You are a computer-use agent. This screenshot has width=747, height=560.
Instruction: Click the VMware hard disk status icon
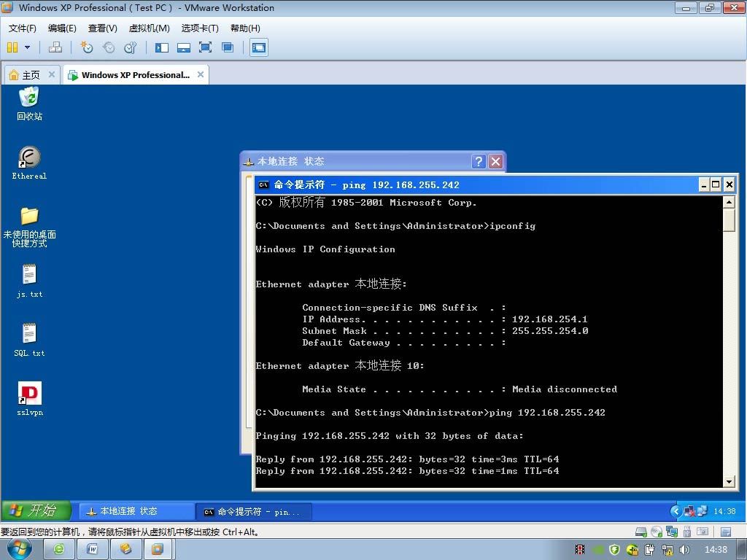[641, 532]
